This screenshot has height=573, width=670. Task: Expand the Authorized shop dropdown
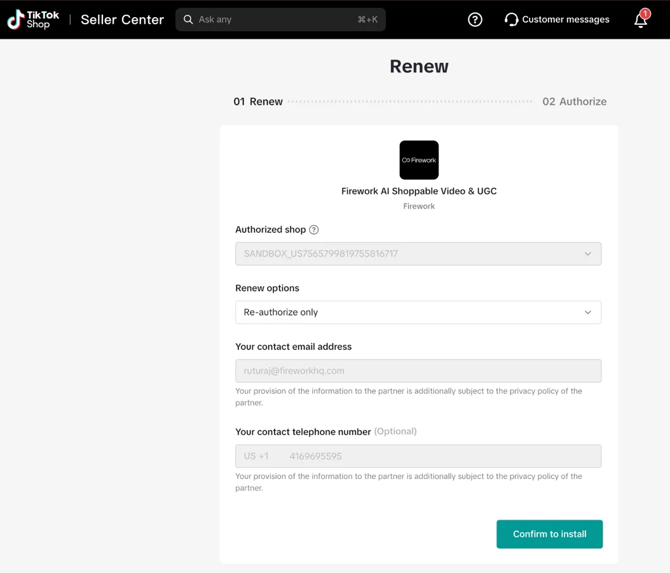[x=418, y=254]
